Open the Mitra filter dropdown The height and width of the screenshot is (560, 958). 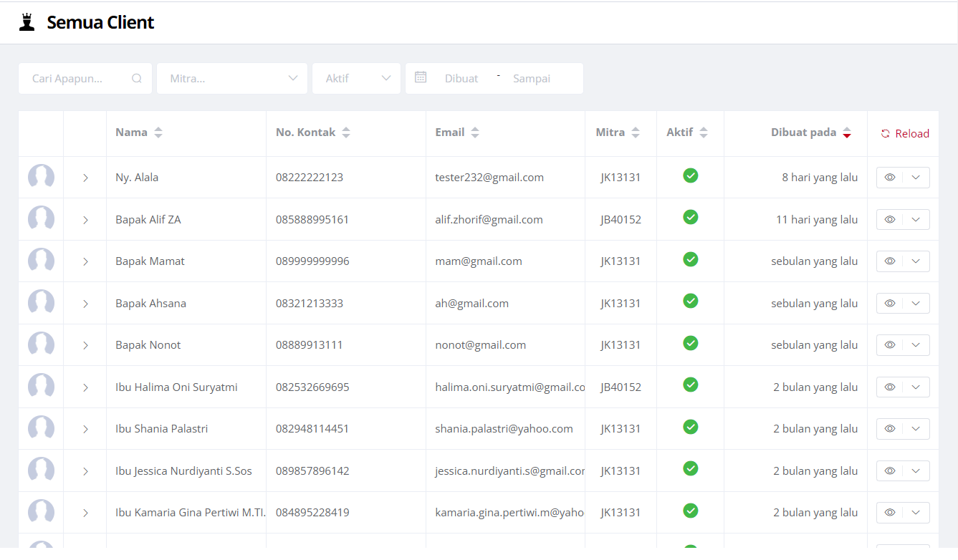pos(232,79)
